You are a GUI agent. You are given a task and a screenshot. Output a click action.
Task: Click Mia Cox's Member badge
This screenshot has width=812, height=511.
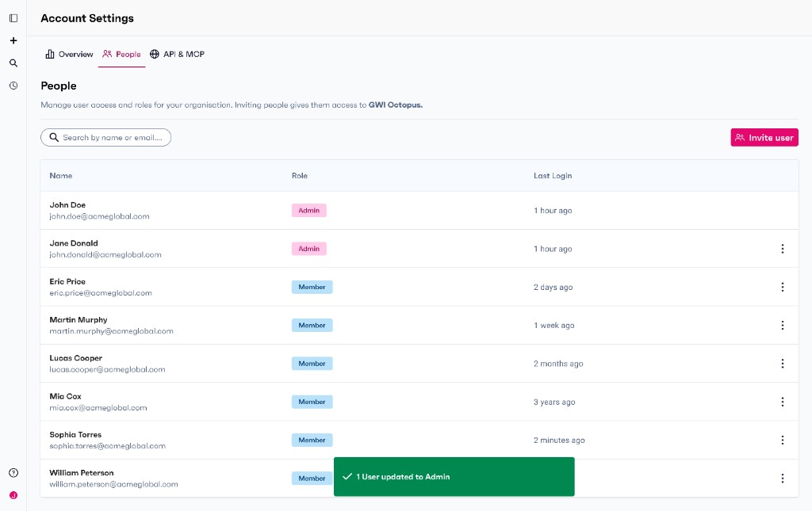coord(312,402)
